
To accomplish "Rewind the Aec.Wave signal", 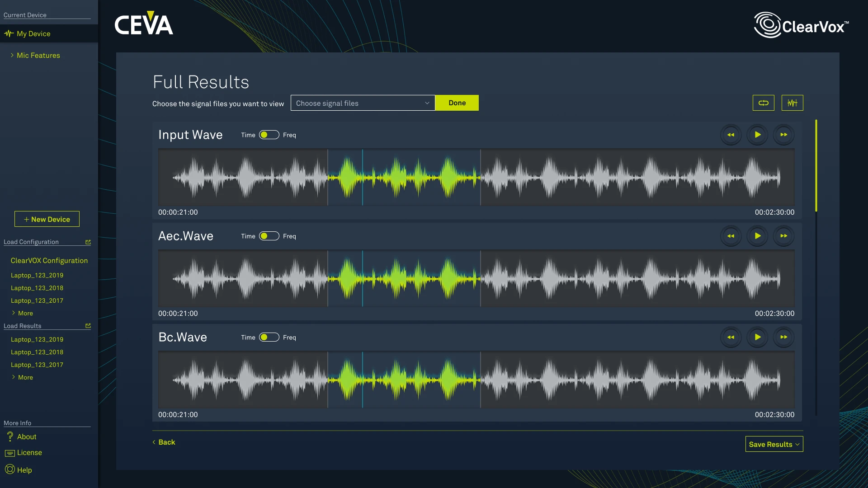I will pos(731,236).
